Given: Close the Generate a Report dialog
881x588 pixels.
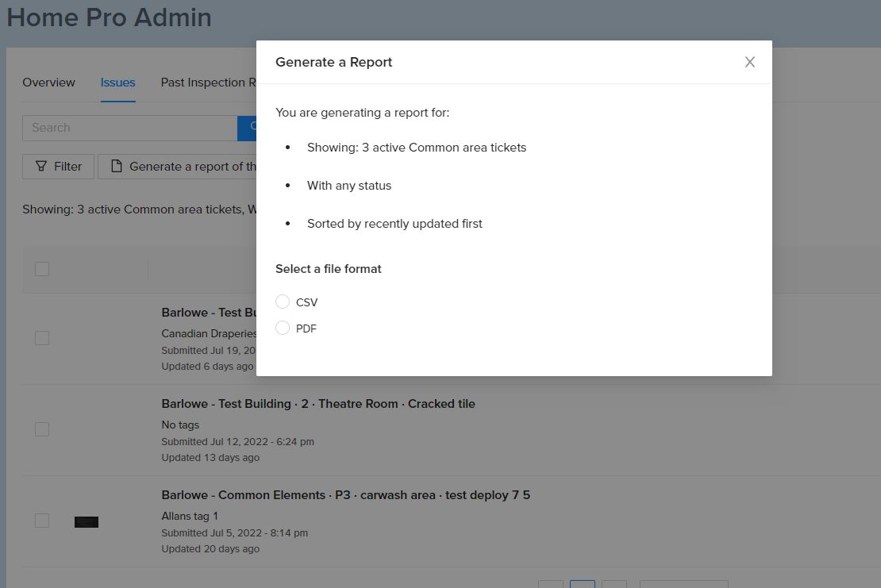Looking at the screenshot, I should 749,62.
